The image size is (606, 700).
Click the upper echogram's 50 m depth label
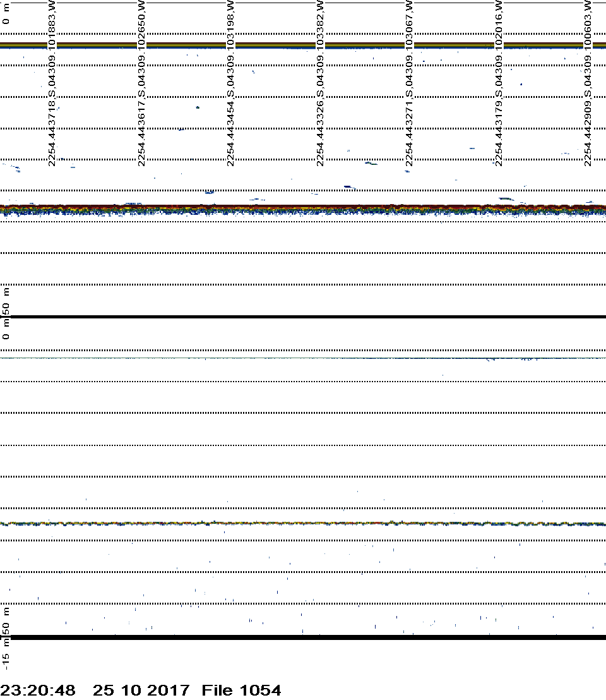pos(6,302)
